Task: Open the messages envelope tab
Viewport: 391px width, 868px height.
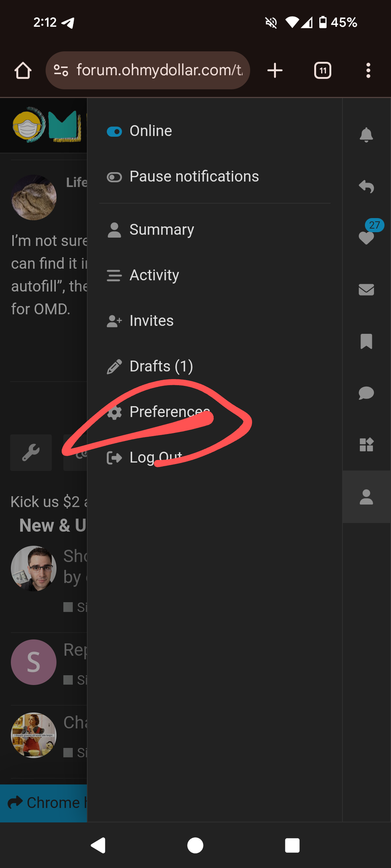Action: [x=366, y=289]
